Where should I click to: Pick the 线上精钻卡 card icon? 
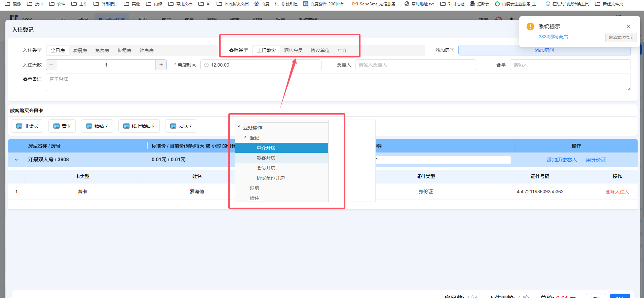(x=126, y=126)
